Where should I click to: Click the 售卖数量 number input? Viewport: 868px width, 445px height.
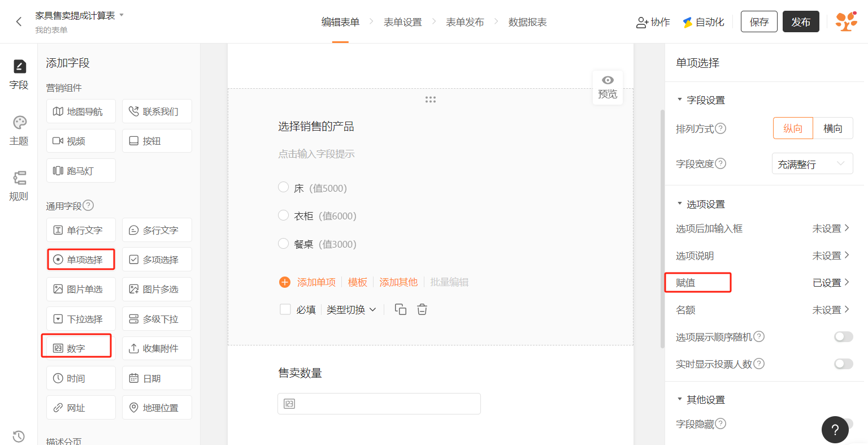tap(379, 404)
